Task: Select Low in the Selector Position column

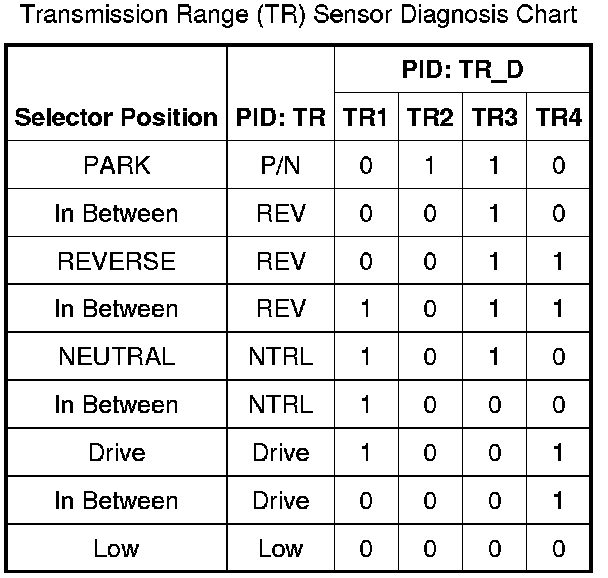Action: pos(116,548)
